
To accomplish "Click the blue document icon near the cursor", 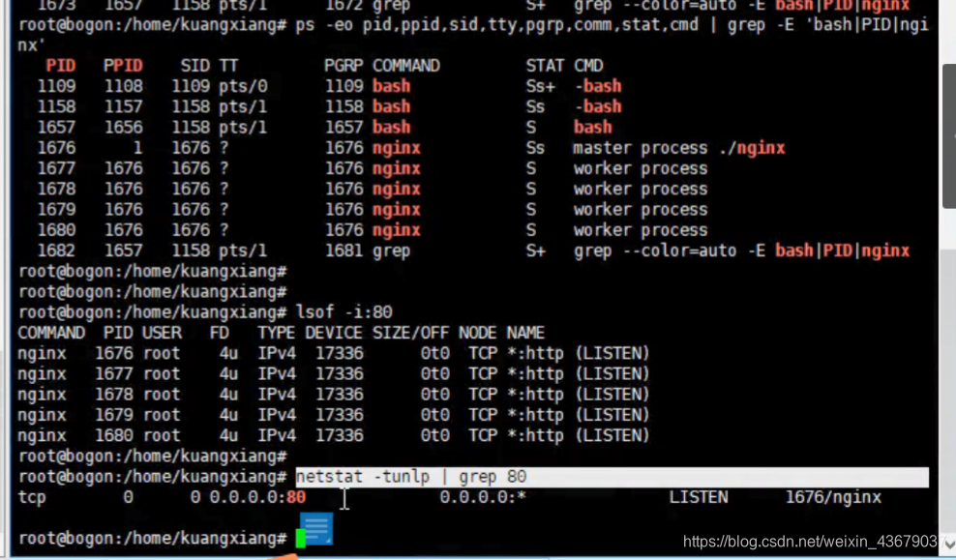I will [x=315, y=528].
